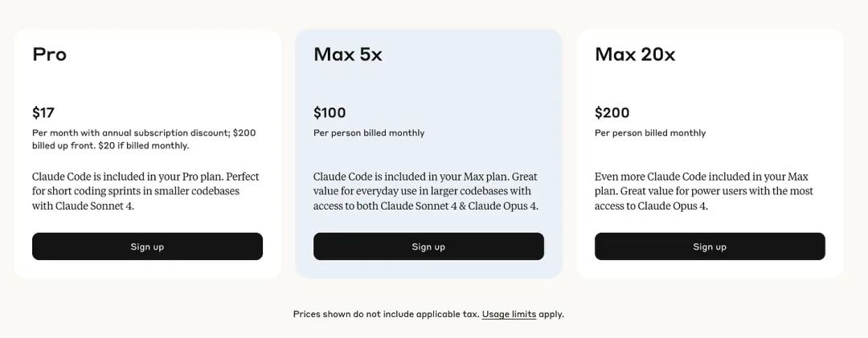This screenshot has height=338, width=868.
Task: Click the 'Prices shown do not include' tax notice
Action: coord(386,314)
